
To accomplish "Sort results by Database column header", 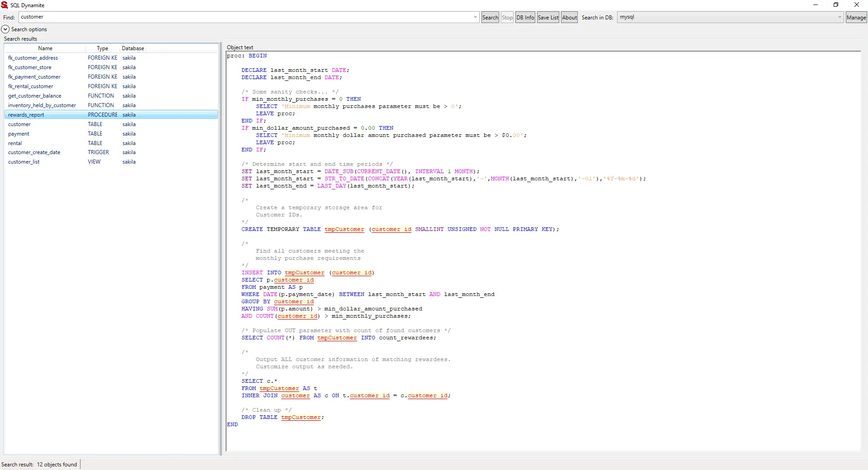I will coord(132,48).
